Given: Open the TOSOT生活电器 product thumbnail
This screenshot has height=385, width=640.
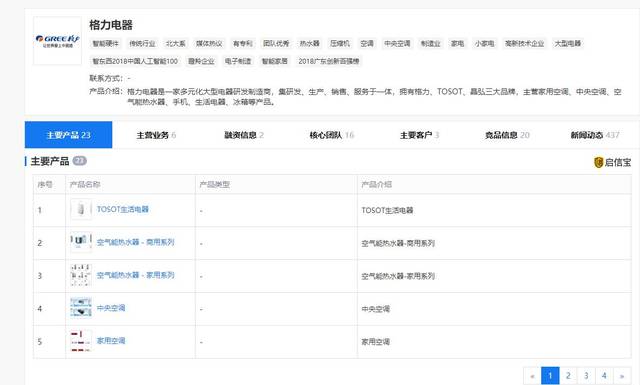Looking at the screenshot, I should coord(81,209).
